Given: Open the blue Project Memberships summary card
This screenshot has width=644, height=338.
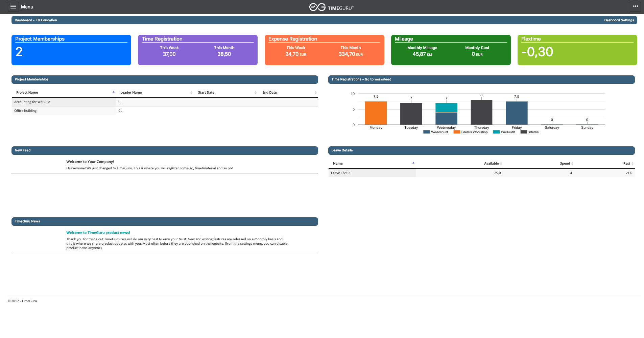Looking at the screenshot, I should [71, 50].
